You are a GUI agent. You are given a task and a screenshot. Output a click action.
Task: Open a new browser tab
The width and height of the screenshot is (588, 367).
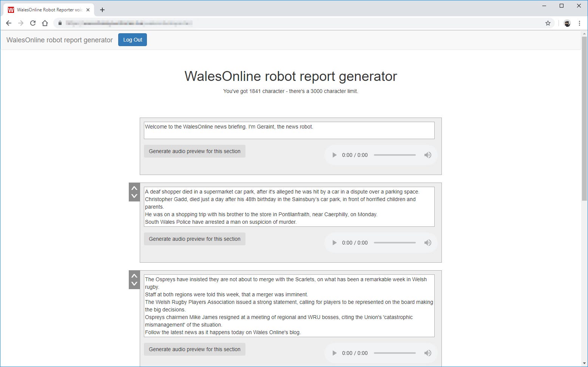coord(102,10)
